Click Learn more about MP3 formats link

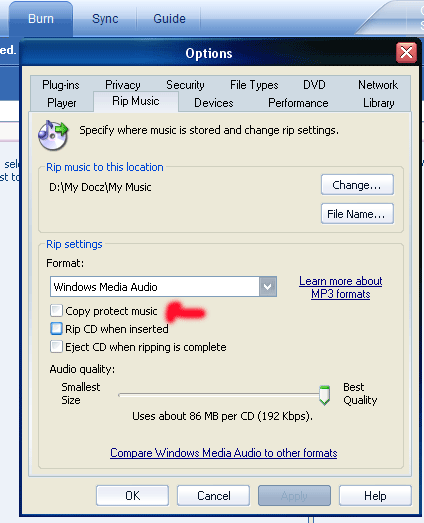tap(341, 288)
